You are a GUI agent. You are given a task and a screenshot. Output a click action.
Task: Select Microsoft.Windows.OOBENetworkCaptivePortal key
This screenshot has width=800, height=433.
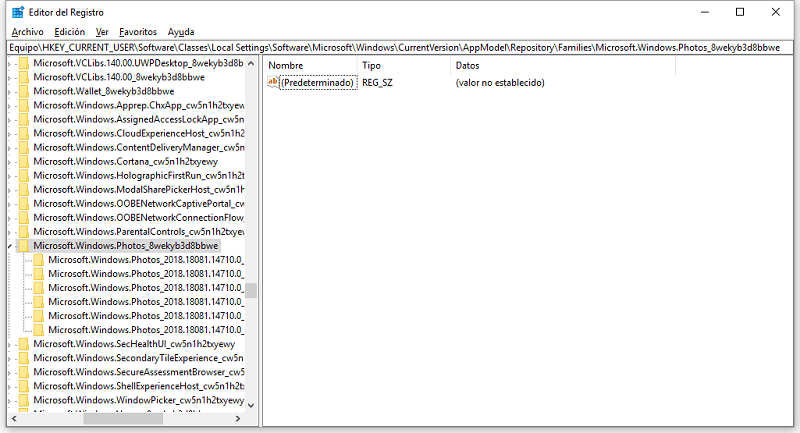[139, 203]
